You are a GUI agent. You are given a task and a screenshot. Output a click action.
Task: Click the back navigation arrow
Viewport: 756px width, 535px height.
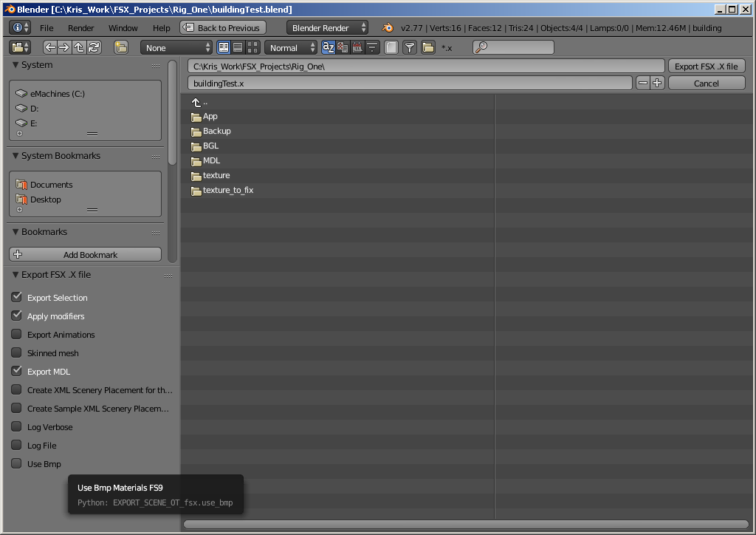[50, 47]
